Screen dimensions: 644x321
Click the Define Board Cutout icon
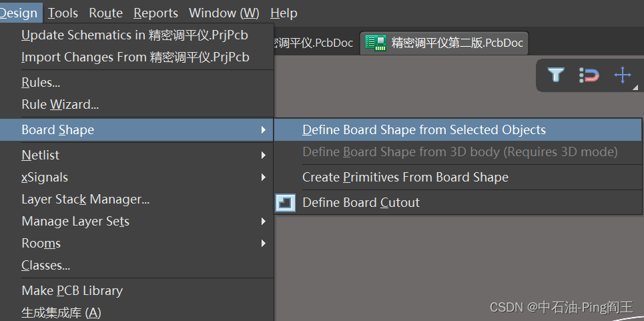point(286,203)
